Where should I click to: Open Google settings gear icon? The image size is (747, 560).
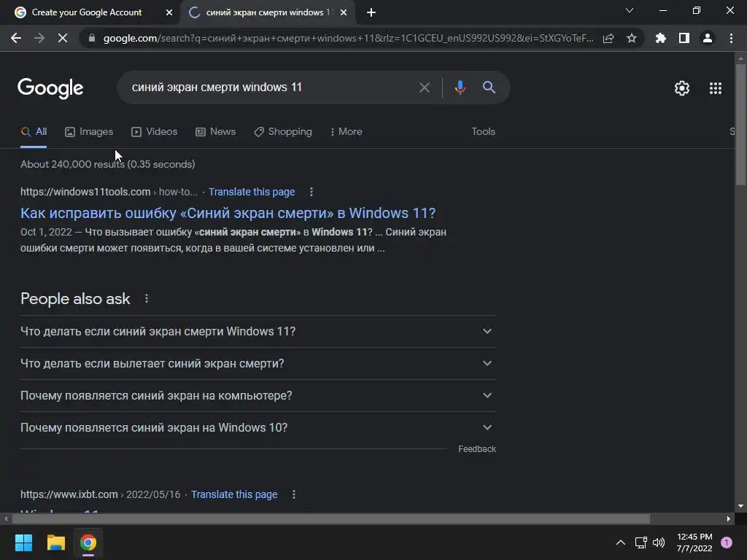(x=682, y=88)
